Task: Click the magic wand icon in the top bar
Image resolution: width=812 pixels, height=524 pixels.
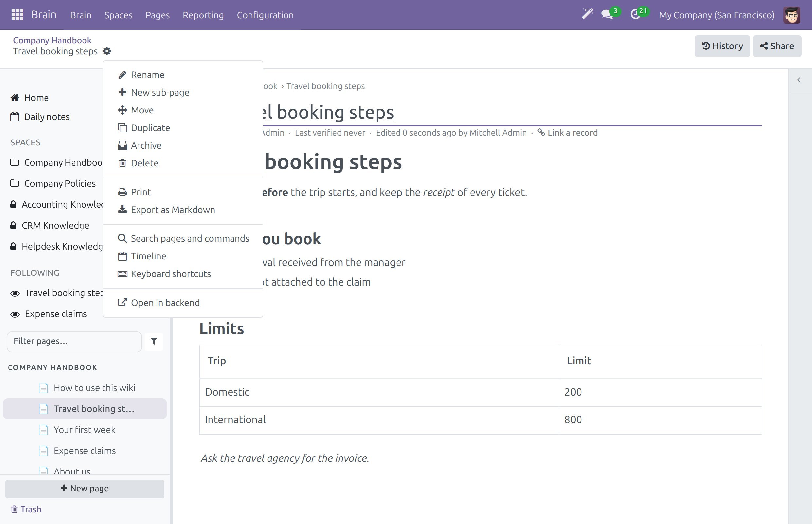Action: click(587, 14)
